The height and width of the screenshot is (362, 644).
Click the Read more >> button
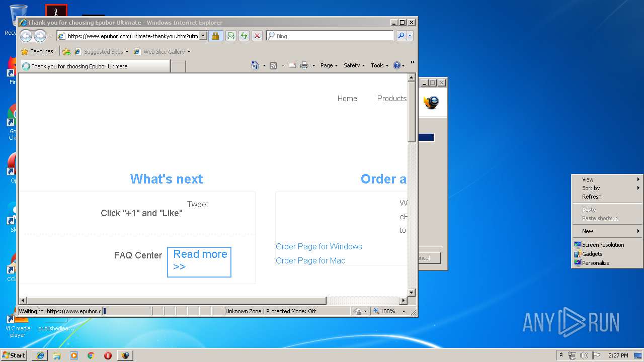tap(199, 262)
